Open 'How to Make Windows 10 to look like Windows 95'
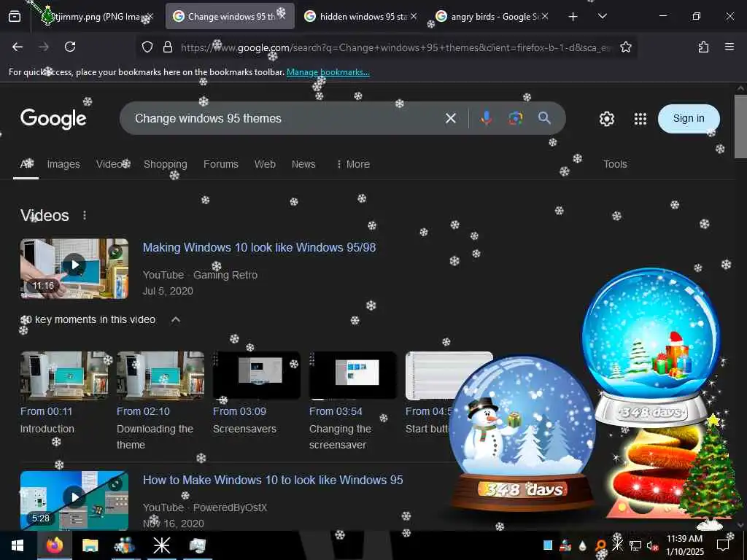Image resolution: width=747 pixels, height=560 pixels. (273, 480)
